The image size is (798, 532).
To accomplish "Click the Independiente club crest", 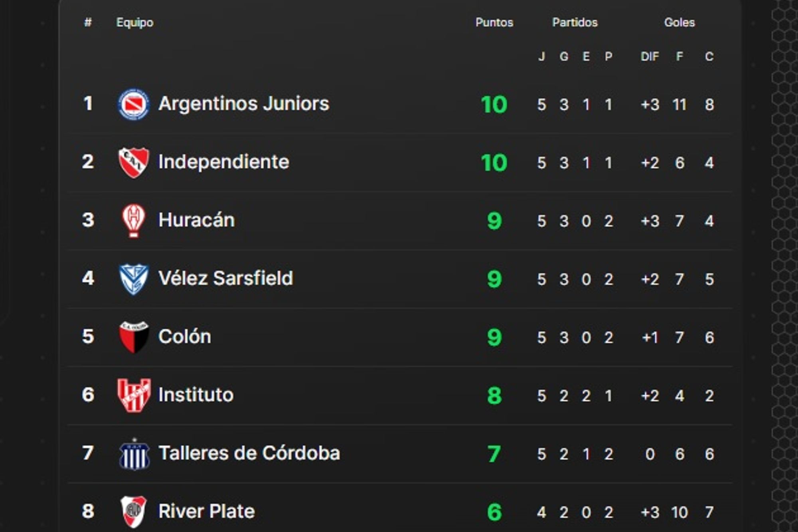I will coord(134,162).
